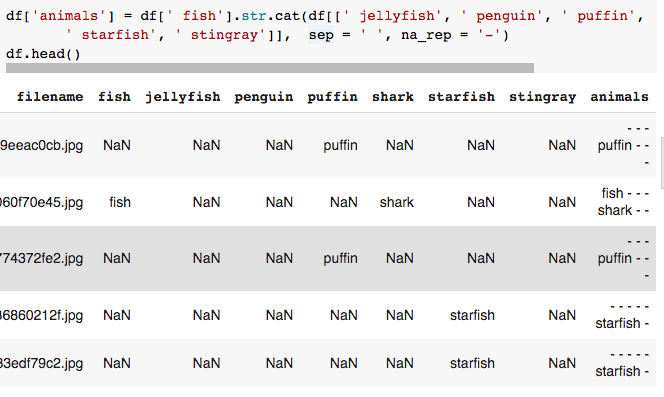Click the 'stingray' column header
The width and height of the screenshot is (664, 397).
542,97
